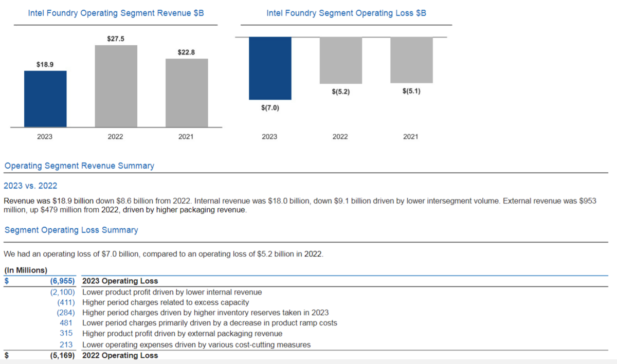Click the '$(5.2)' value label

(x=340, y=92)
